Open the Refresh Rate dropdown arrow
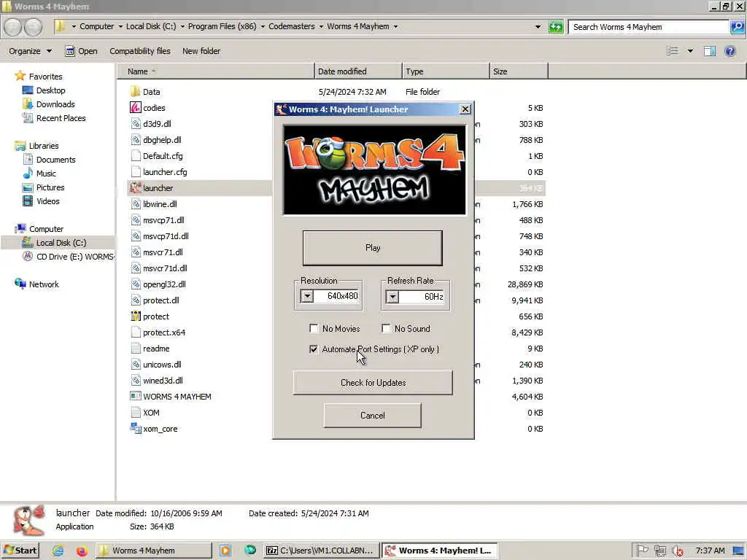Screen dimensions: 747x560 392,297
